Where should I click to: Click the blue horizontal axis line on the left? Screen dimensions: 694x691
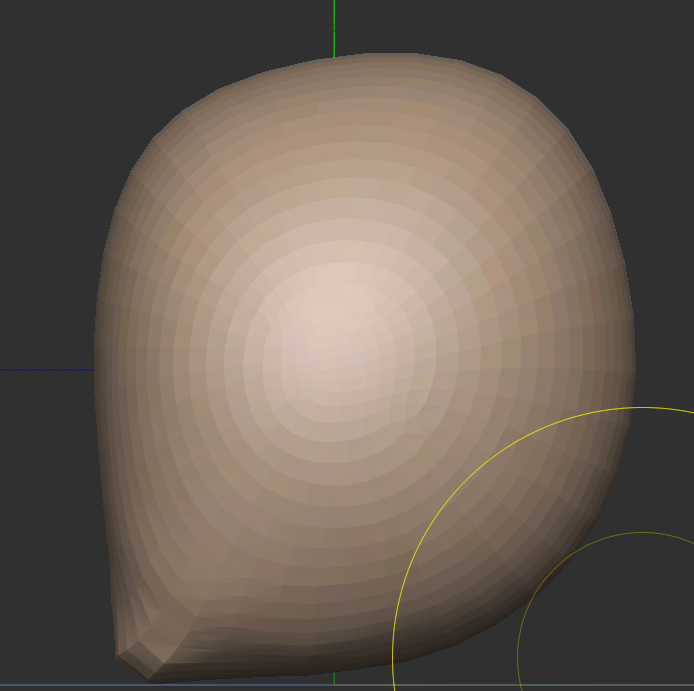[x=45, y=371]
